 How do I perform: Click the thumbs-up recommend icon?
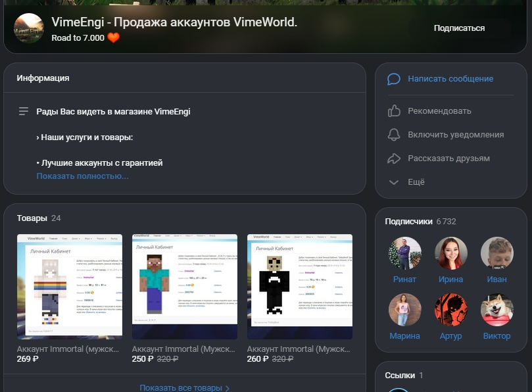click(x=394, y=111)
